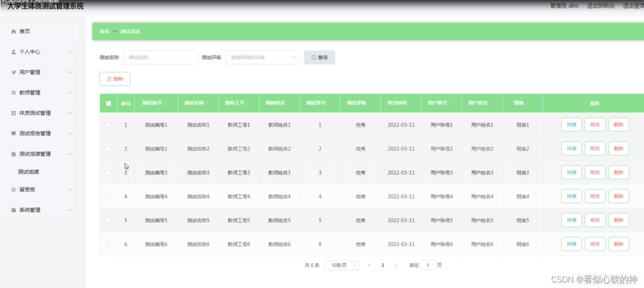Expand 留言板 menu chevron

click(x=69, y=190)
